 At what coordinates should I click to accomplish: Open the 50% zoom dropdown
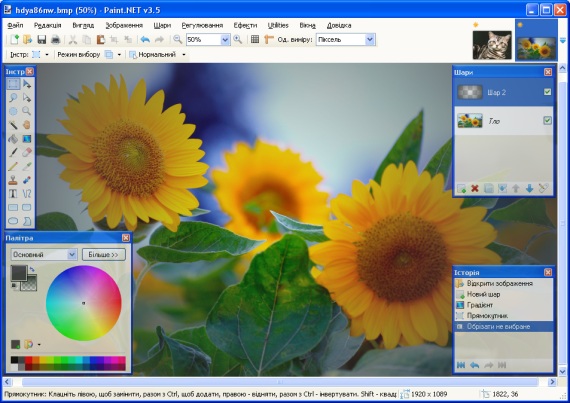pyautogui.click(x=225, y=40)
